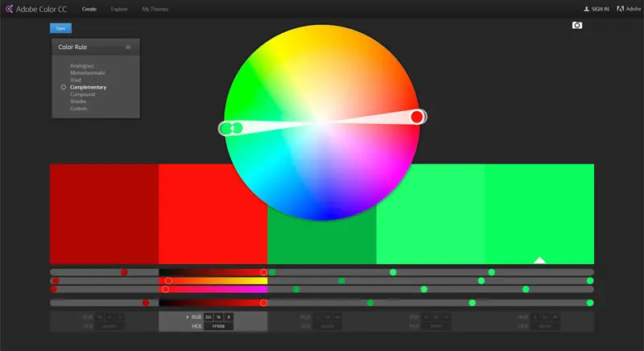Pick the Shades color rule option
Viewport: 644px width, 351px height.
tap(78, 101)
